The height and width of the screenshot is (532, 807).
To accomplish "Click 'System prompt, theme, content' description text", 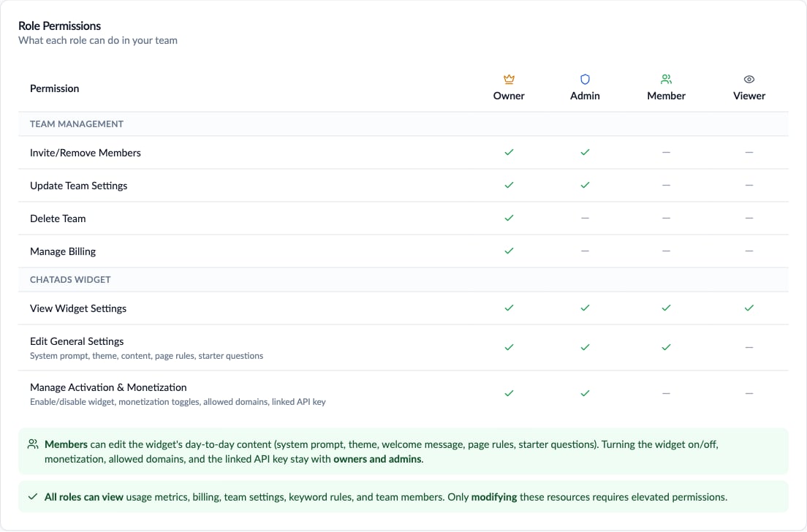I will [147, 356].
